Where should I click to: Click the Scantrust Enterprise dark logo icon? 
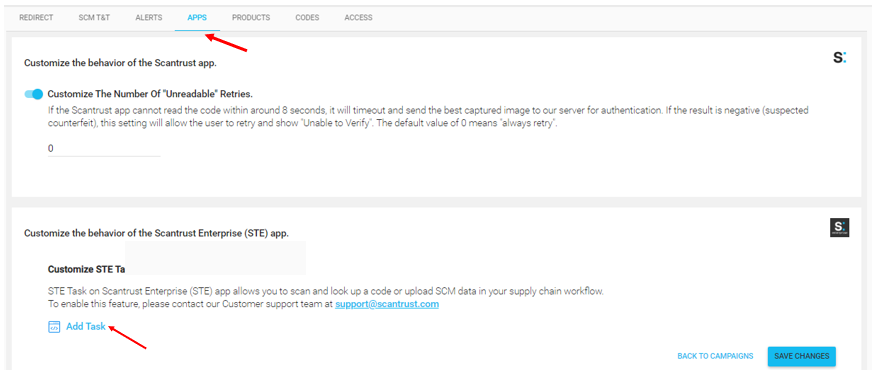(839, 227)
